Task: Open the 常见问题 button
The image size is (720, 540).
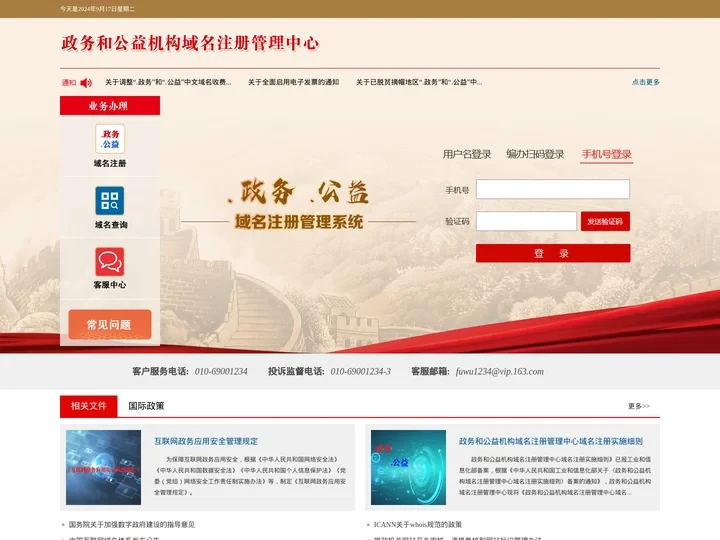Action: (x=110, y=325)
